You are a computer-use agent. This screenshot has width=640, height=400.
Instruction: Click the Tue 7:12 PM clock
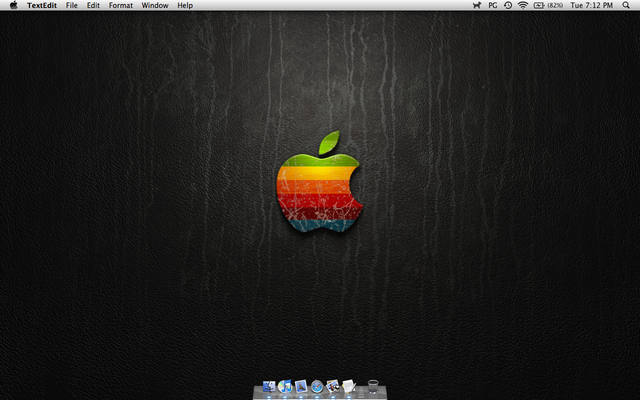click(591, 5)
